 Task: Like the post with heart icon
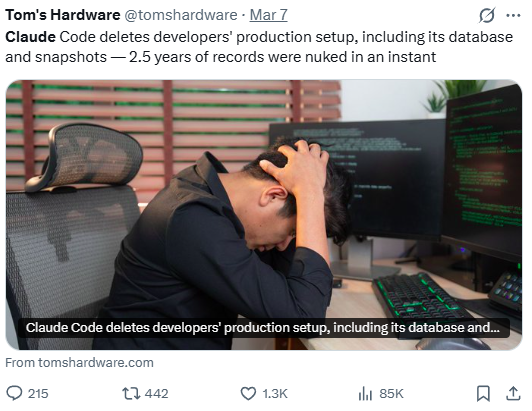click(248, 394)
